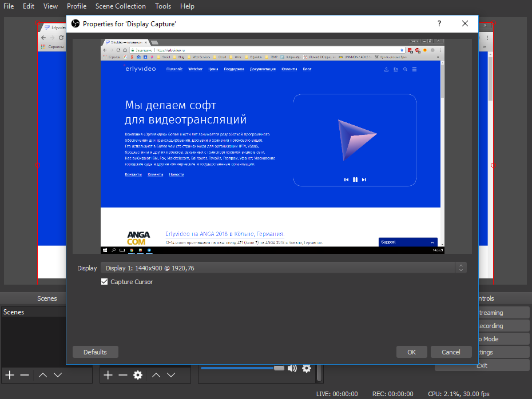Viewport: 532px width, 399px height.
Task: Open the Tools menu
Action: click(x=163, y=6)
